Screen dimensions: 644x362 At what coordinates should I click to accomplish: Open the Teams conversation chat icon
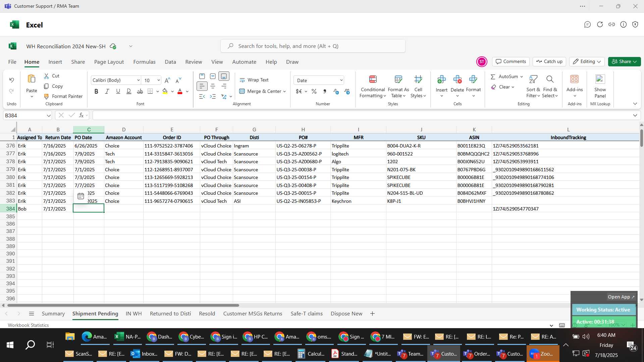coord(587,24)
